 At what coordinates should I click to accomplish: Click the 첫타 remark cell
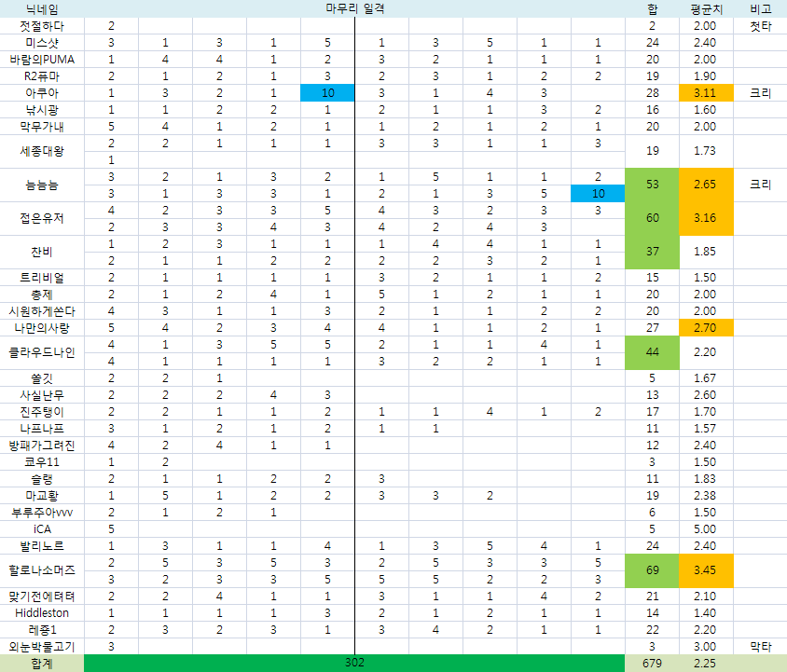click(760, 26)
